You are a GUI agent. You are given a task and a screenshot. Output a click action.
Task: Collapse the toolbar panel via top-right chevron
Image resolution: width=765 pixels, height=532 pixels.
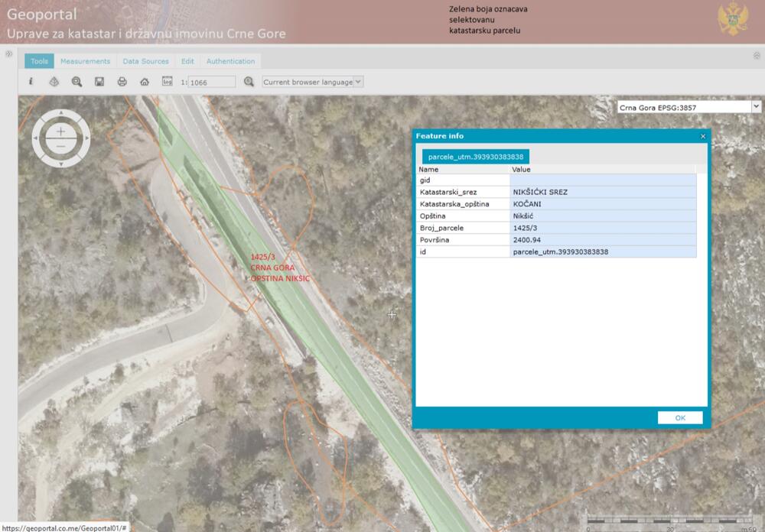click(757, 56)
